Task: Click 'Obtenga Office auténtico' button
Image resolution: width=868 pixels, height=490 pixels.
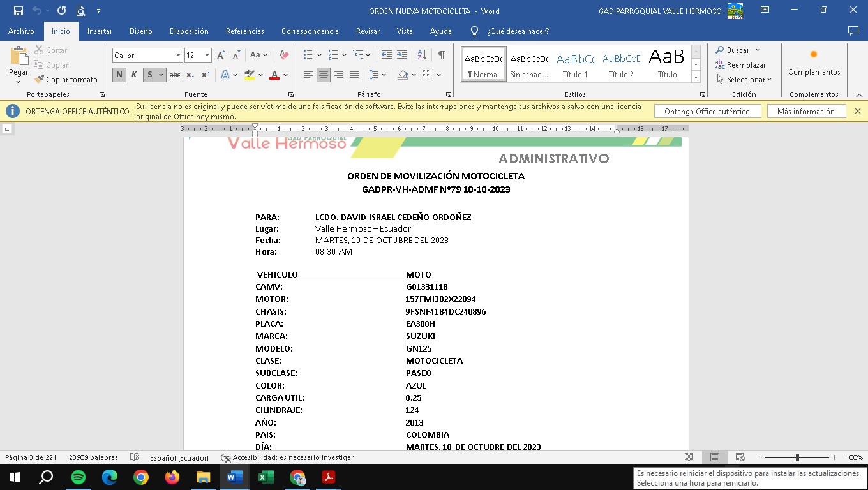Action: click(707, 112)
